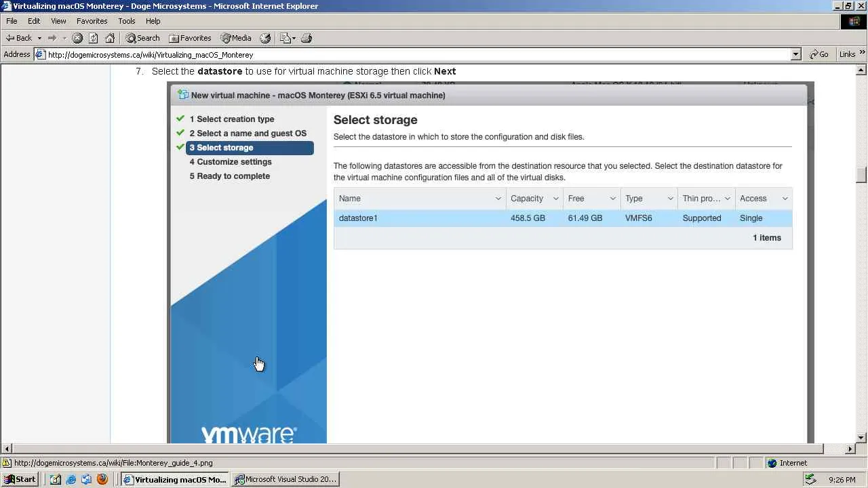Screen dimensions: 868x488
Task: Open the Back button history dropdown arrow
Action: [39, 38]
